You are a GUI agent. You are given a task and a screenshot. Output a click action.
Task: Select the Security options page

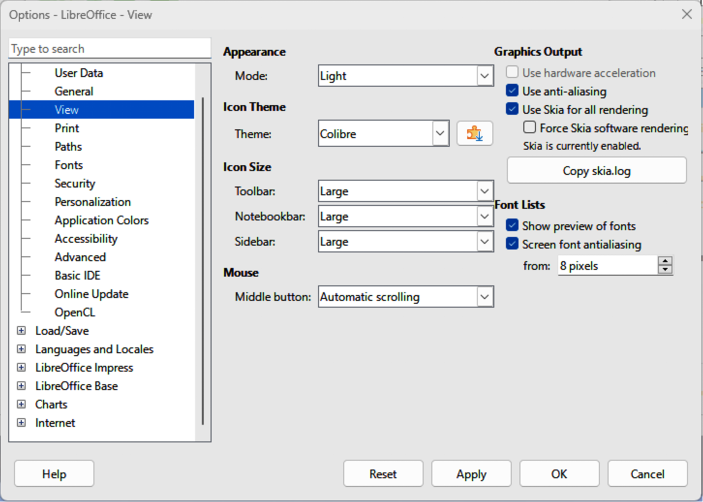pos(75,184)
